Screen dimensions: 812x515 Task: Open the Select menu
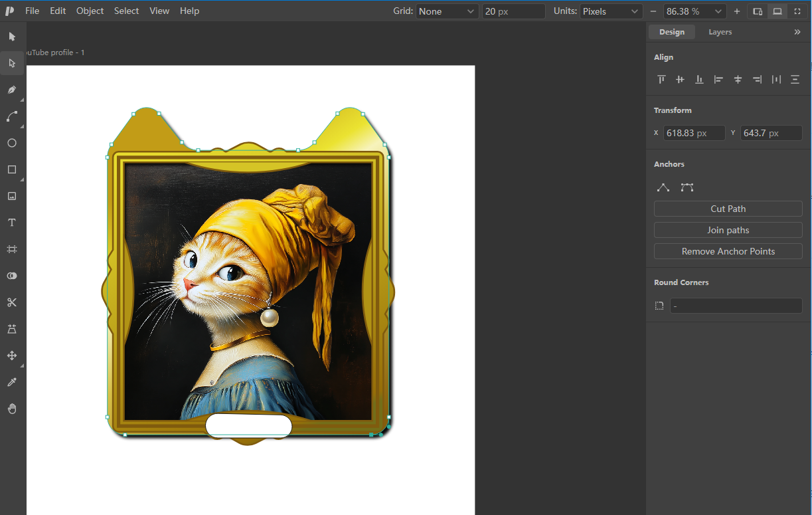coord(126,11)
